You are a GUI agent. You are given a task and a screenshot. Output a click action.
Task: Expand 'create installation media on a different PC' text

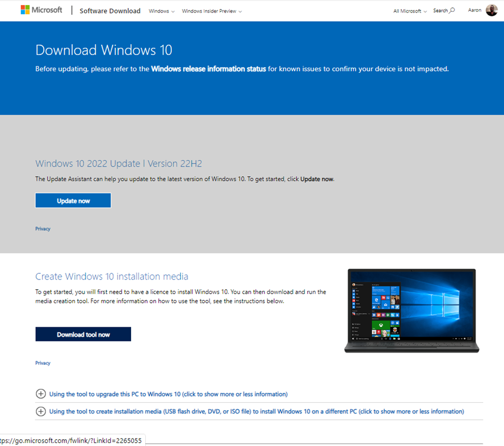257,411
